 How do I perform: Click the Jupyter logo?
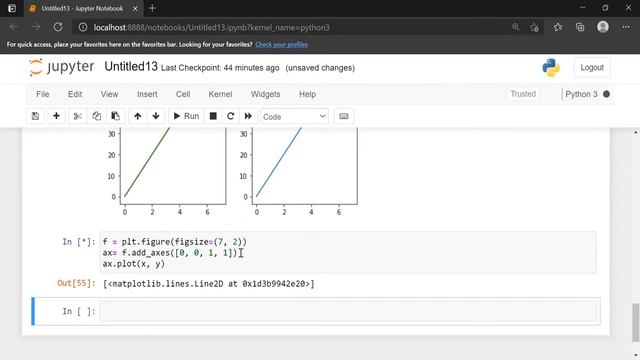pos(62,67)
